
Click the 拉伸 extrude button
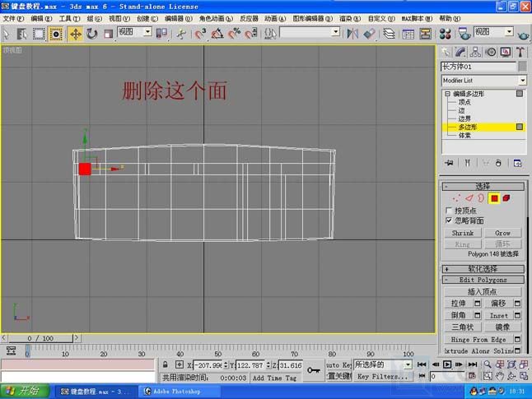pyautogui.click(x=459, y=303)
